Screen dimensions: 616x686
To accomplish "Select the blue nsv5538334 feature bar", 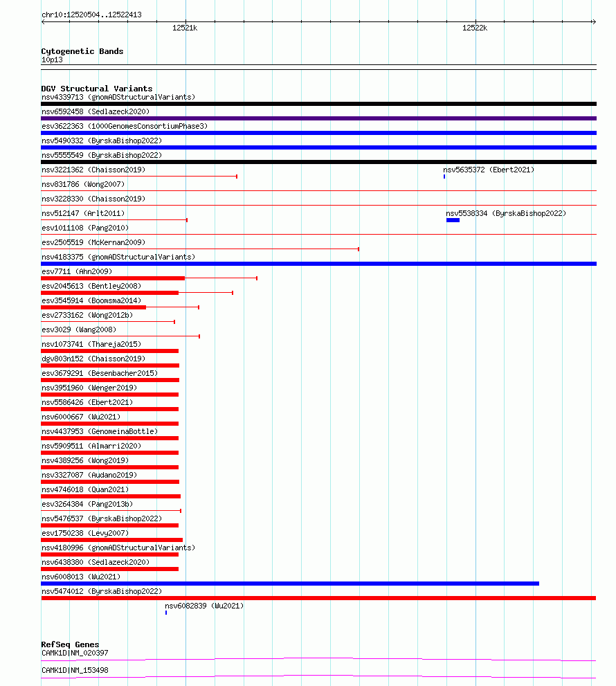I will pyautogui.click(x=453, y=220).
